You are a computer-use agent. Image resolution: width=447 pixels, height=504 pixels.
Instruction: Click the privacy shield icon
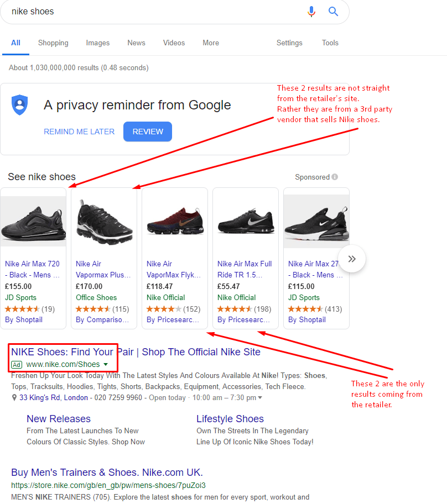click(x=19, y=105)
